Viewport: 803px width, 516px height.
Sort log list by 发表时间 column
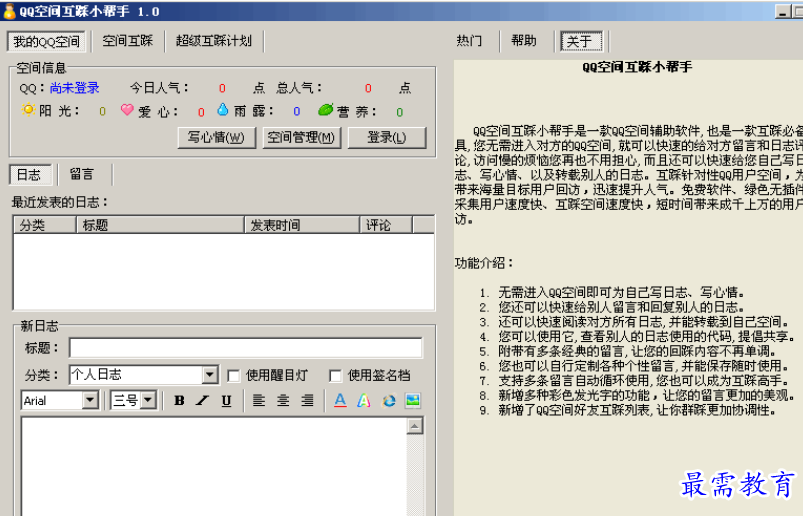click(302, 225)
